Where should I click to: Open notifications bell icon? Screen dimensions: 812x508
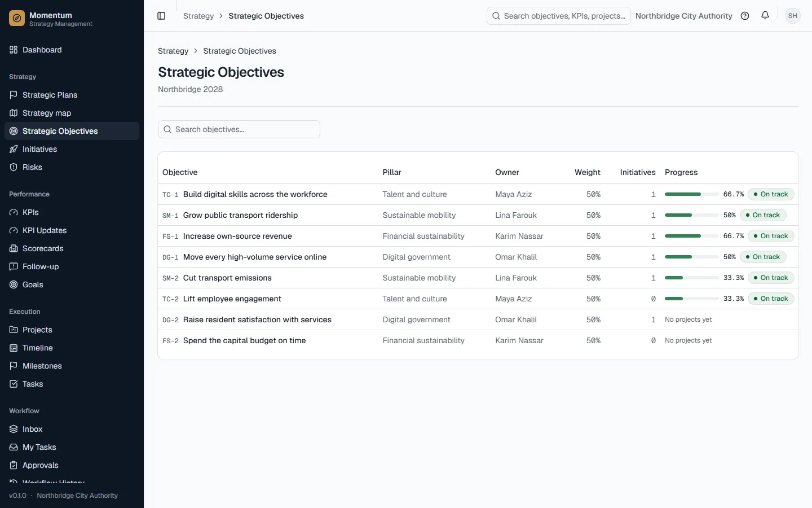[765, 16]
